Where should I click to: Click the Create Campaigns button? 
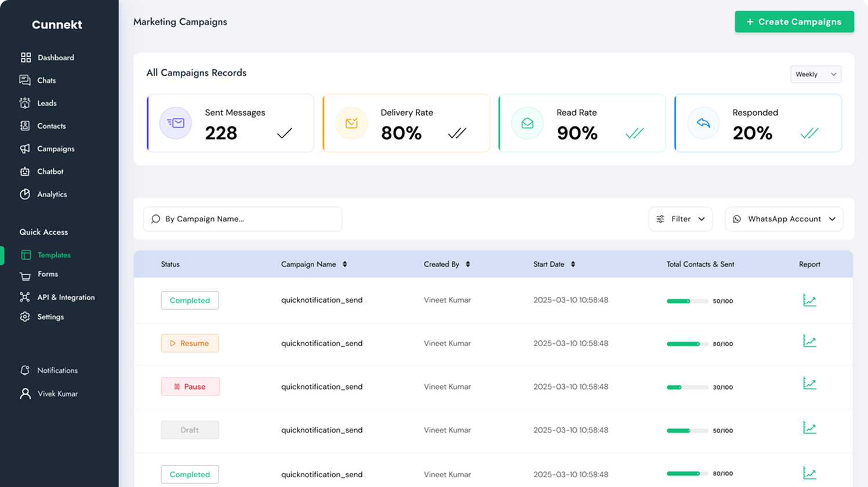[x=794, y=21]
